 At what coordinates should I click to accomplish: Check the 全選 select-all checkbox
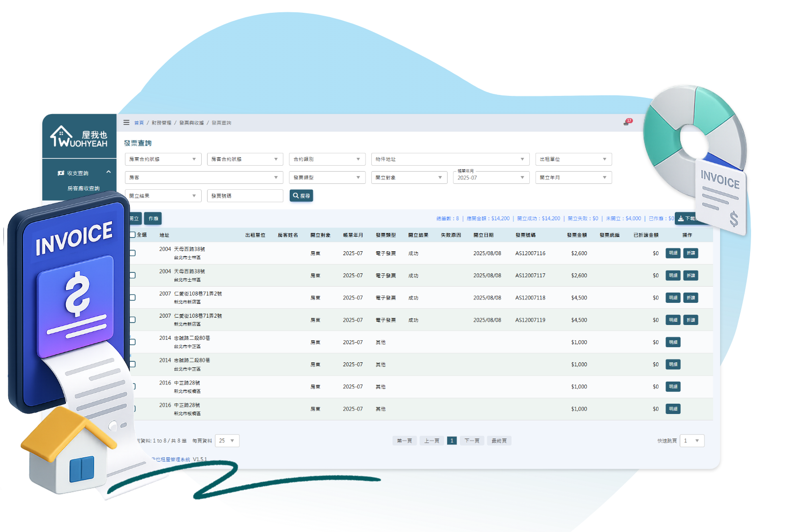coord(133,235)
